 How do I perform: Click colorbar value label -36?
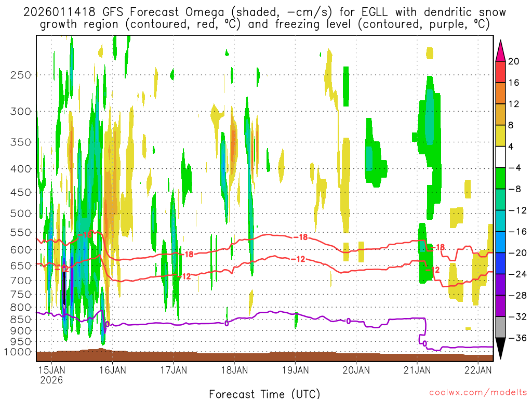tap(517, 338)
